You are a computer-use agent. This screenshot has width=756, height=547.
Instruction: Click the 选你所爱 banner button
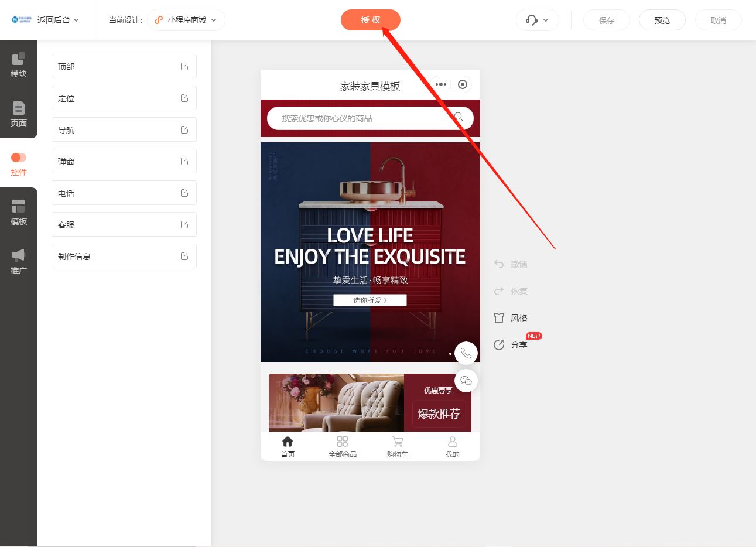pyautogui.click(x=370, y=300)
